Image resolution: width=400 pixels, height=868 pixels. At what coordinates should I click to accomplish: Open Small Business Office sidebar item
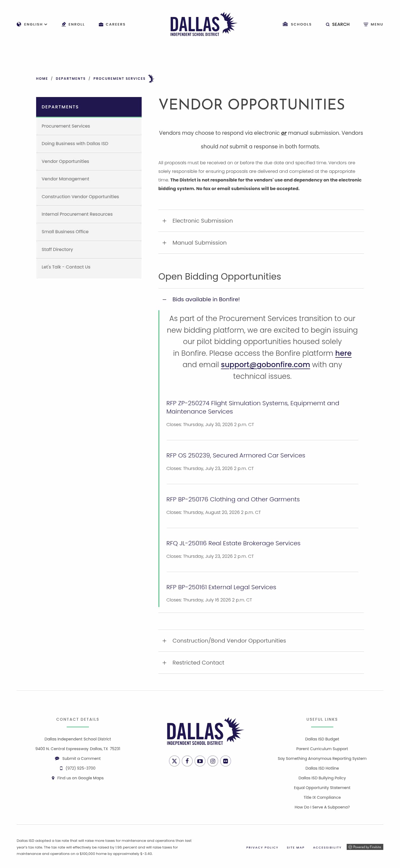click(89, 232)
